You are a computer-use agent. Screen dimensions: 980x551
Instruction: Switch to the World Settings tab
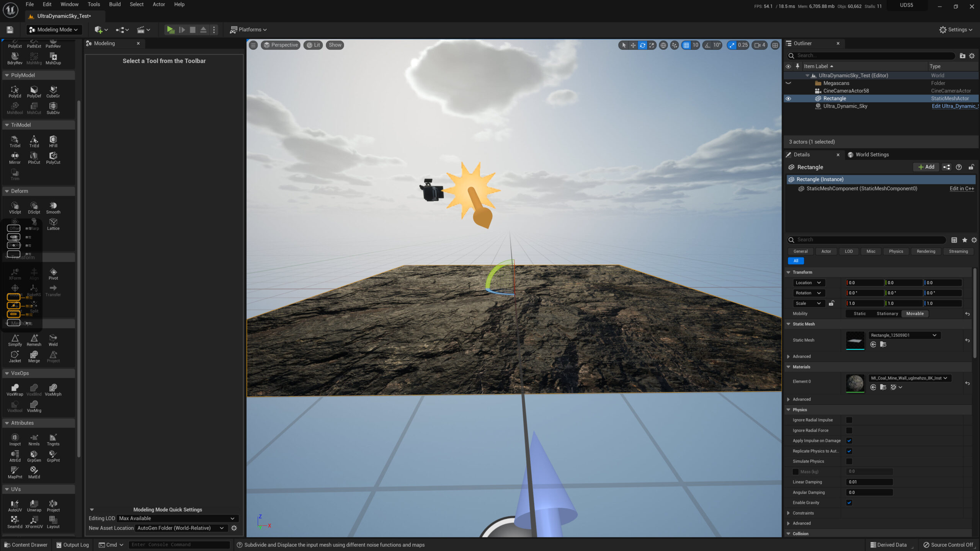(868, 155)
